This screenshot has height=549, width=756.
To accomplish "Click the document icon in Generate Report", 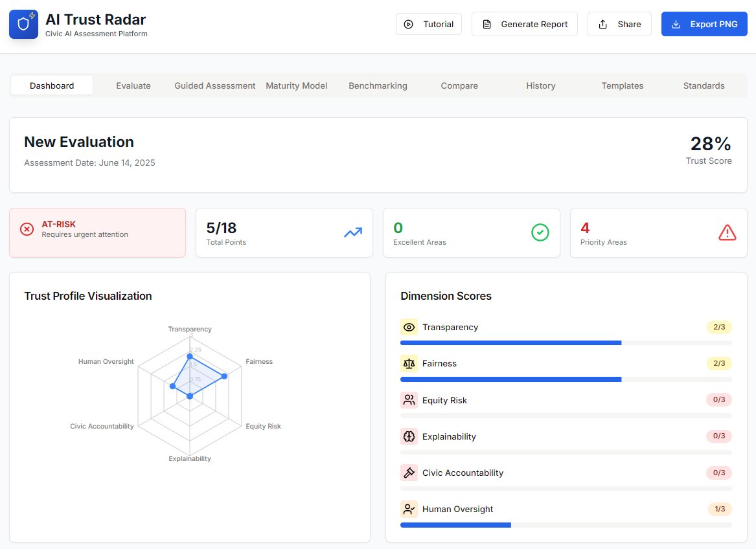I will tap(487, 24).
